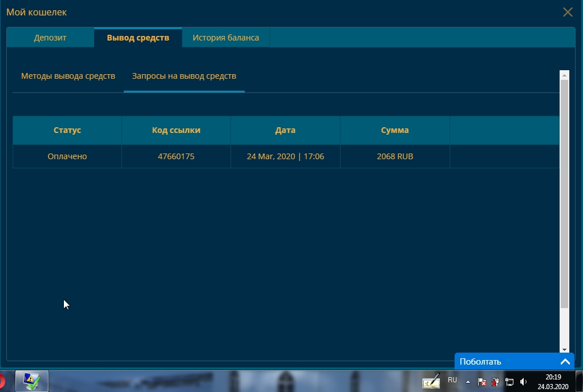
Task: Click the vertical scrollbar thumb
Action: pyautogui.click(x=564, y=194)
